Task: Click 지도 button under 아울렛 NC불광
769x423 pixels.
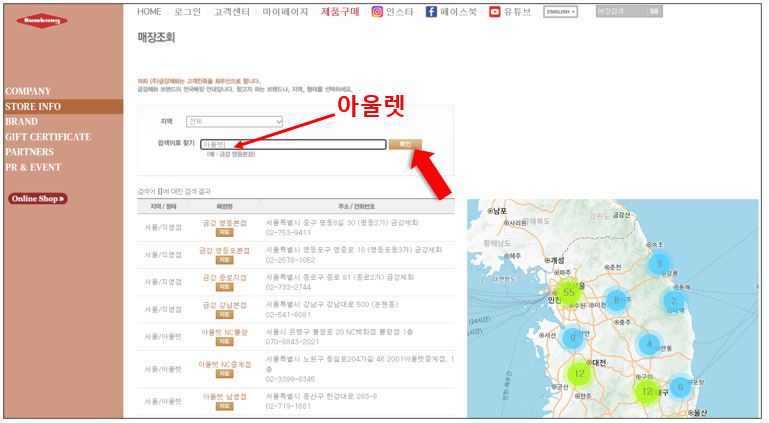Action: click(x=225, y=342)
